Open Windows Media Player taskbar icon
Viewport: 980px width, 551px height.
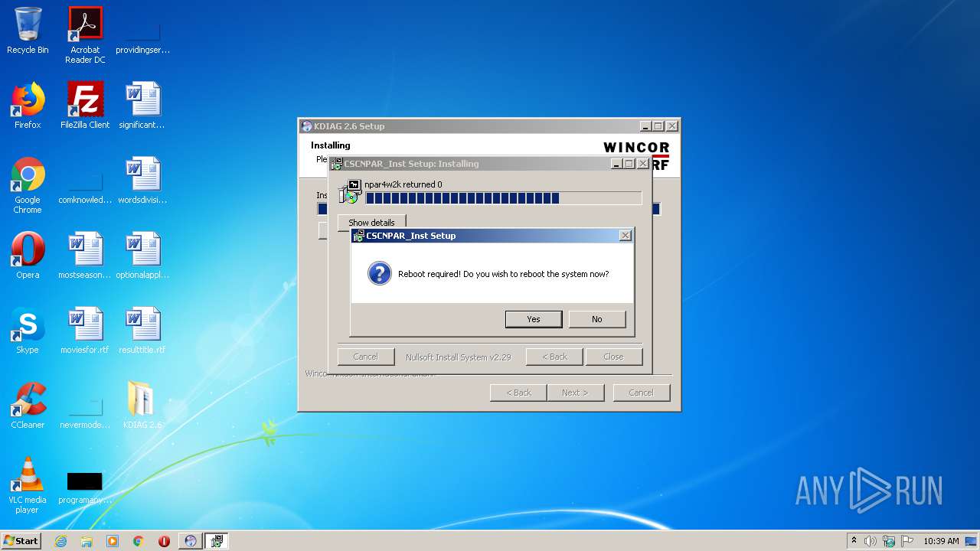point(113,541)
